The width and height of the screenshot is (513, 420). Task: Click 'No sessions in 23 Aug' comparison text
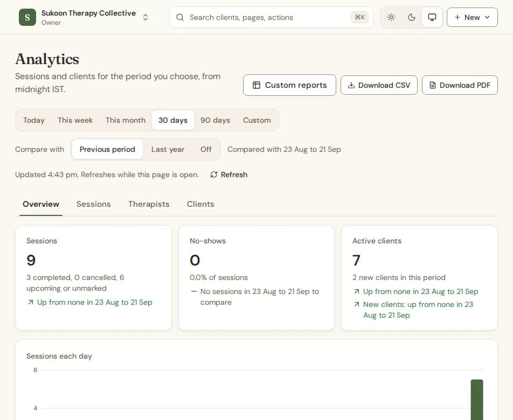pyautogui.click(x=260, y=297)
